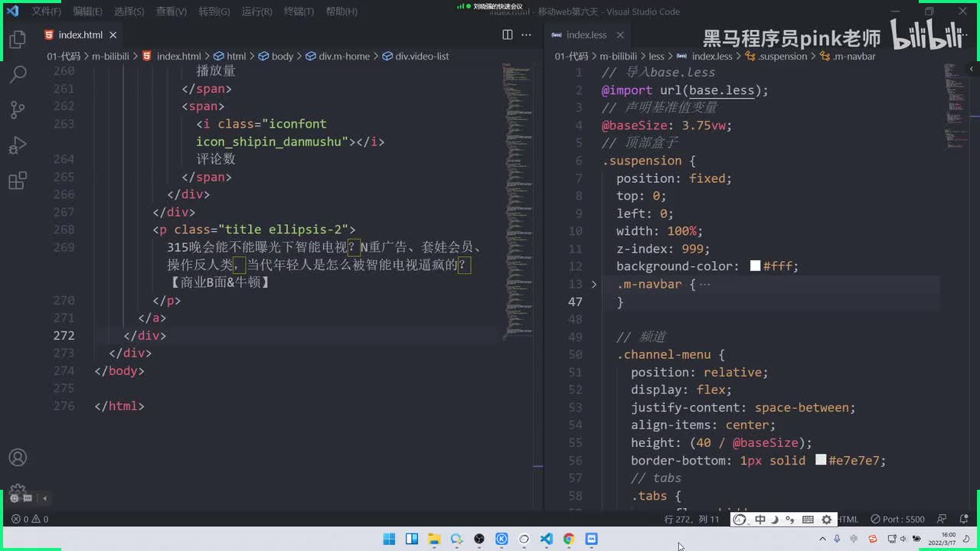Toggle the IME punctuation mode icon
980x551 pixels.
pyautogui.click(x=789, y=520)
